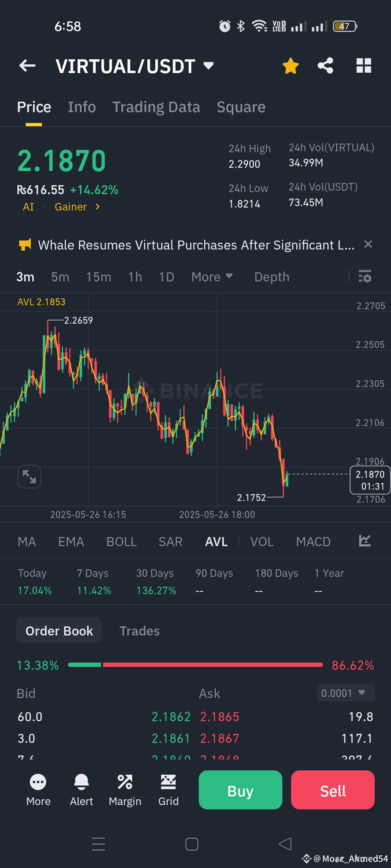
Task: Select the 1D chart interval
Action: tap(167, 277)
